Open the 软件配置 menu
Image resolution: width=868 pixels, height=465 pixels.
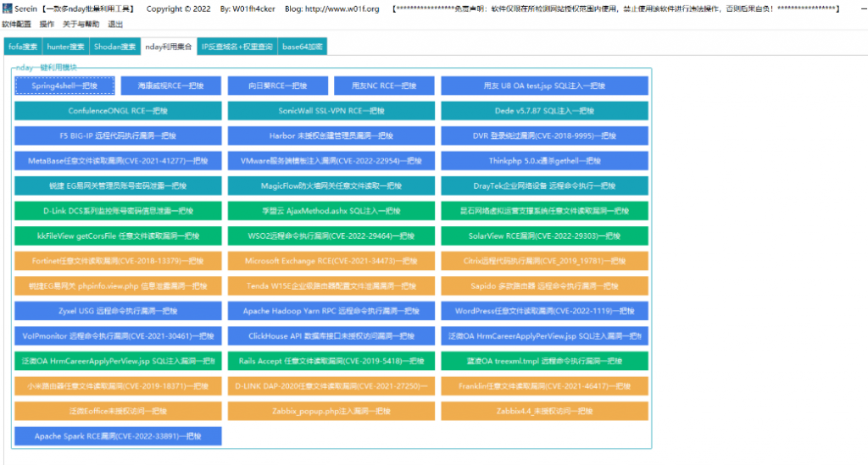click(17, 25)
